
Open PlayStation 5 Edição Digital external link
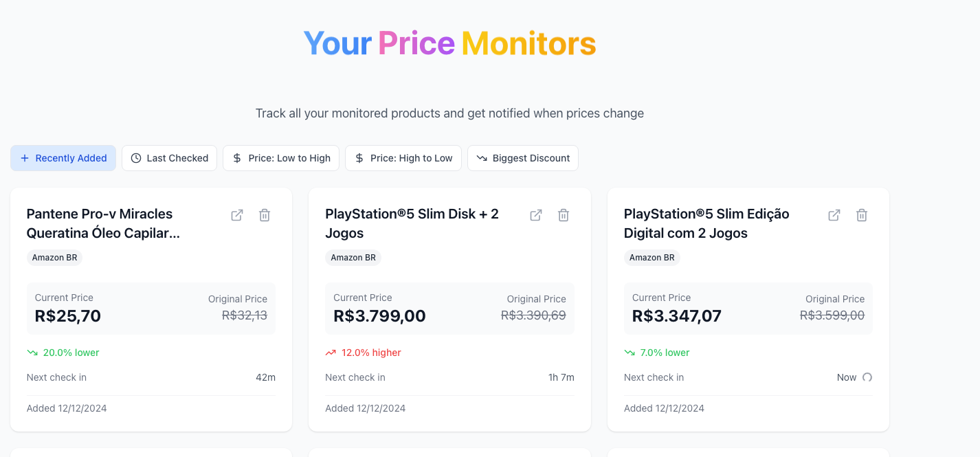click(834, 215)
